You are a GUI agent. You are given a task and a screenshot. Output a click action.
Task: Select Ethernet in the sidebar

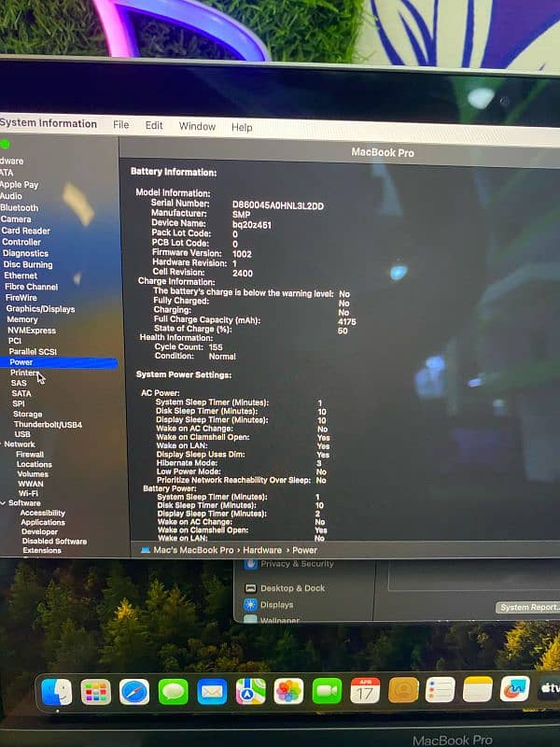pyautogui.click(x=21, y=275)
